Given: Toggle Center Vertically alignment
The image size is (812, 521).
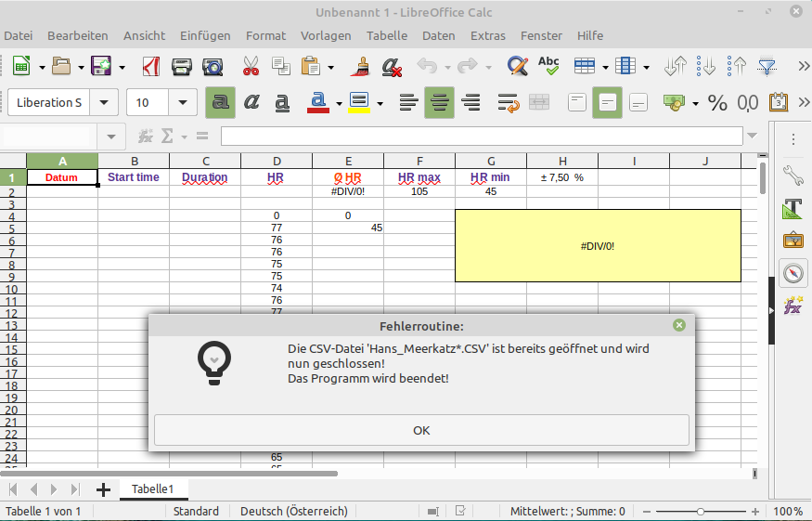Looking at the screenshot, I should (x=608, y=102).
